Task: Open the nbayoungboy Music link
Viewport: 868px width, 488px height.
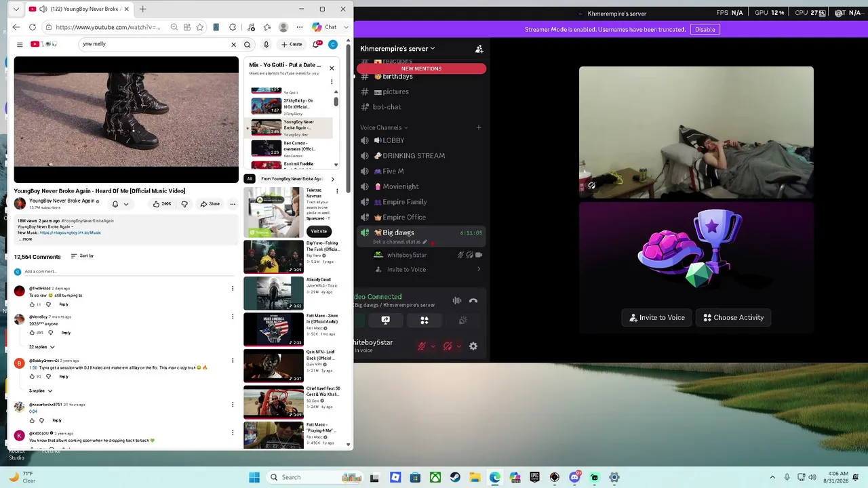Action: [71, 233]
